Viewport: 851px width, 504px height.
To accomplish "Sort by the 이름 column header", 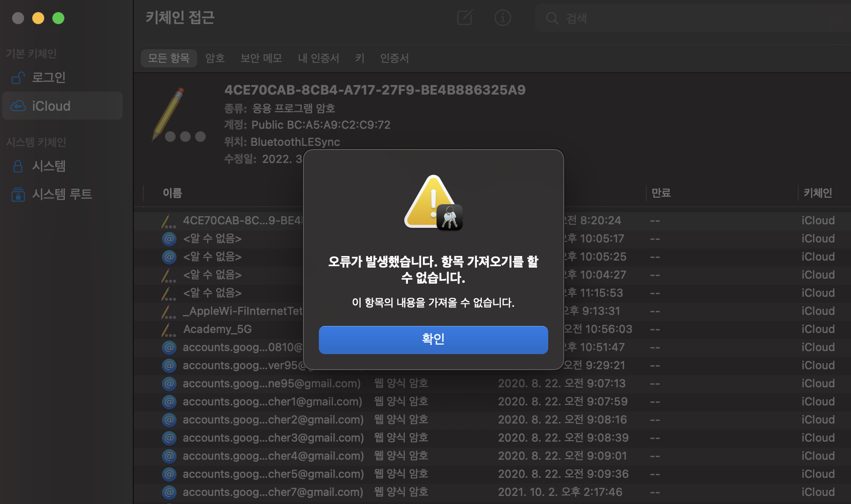I will [172, 193].
